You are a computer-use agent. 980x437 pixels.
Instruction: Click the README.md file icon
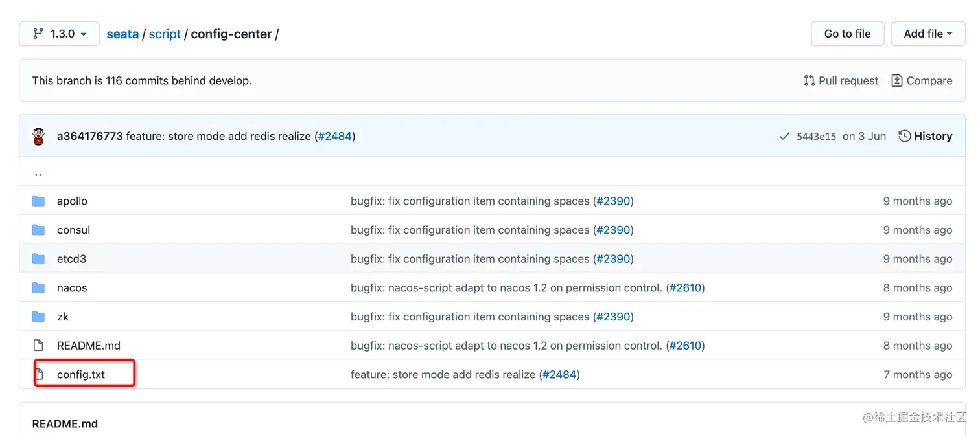point(39,345)
